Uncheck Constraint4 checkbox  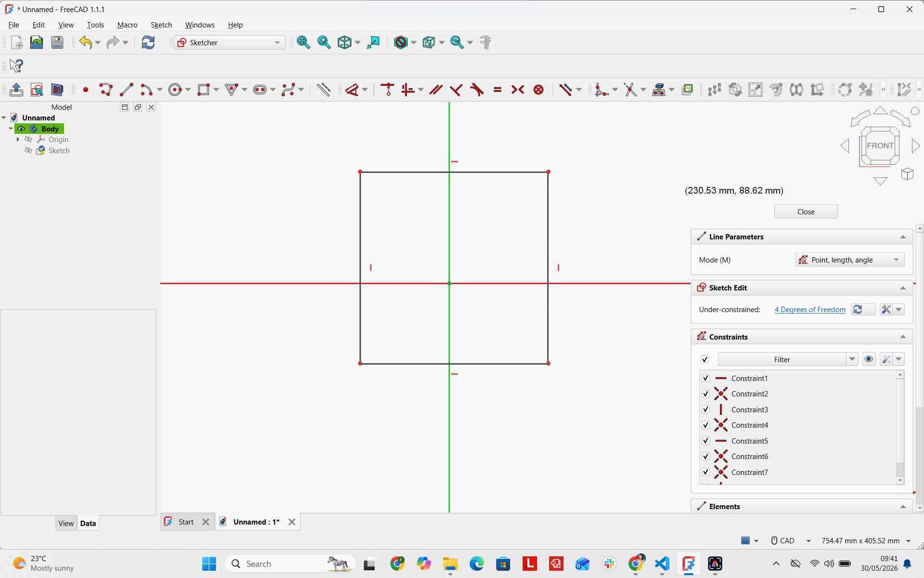(x=706, y=425)
